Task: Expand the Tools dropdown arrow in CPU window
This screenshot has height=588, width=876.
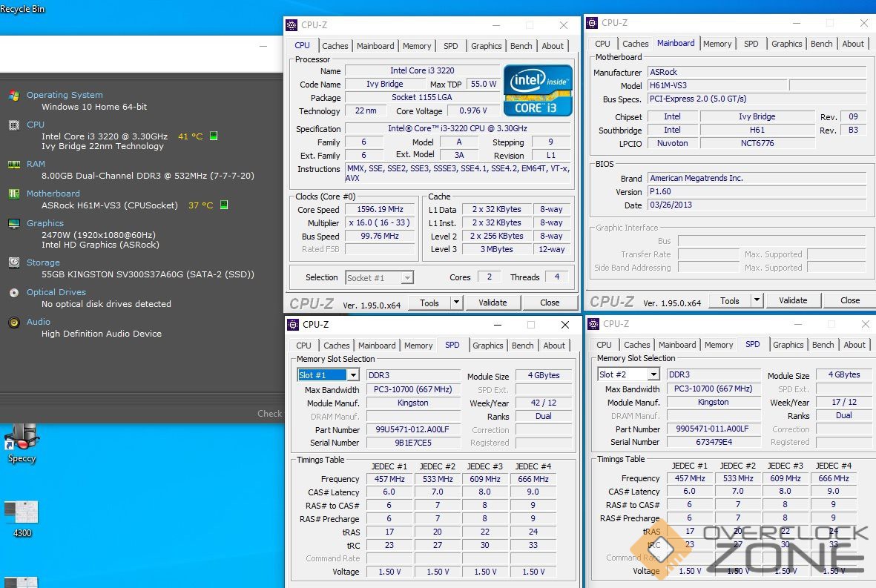Action: (456, 303)
